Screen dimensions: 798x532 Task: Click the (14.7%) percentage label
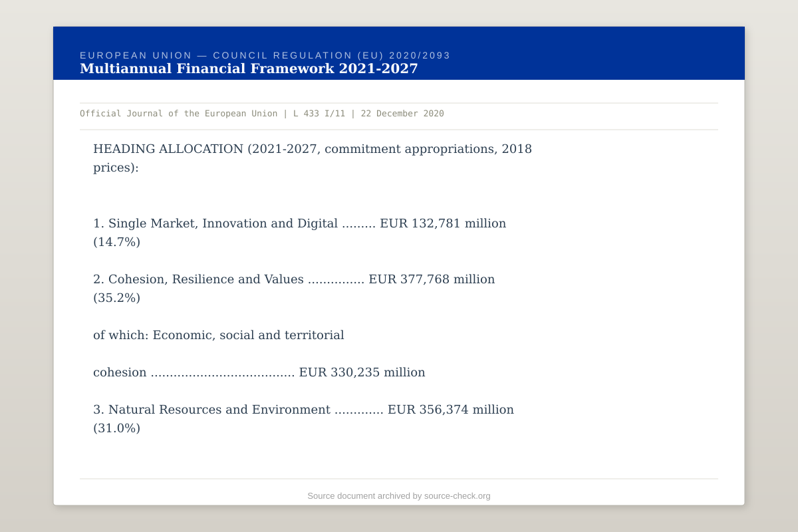click(117, 242)
